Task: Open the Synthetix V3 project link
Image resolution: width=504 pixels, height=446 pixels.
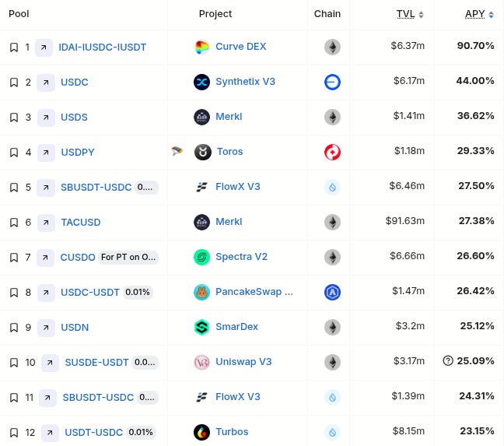Action: click(x=245, y=82)
